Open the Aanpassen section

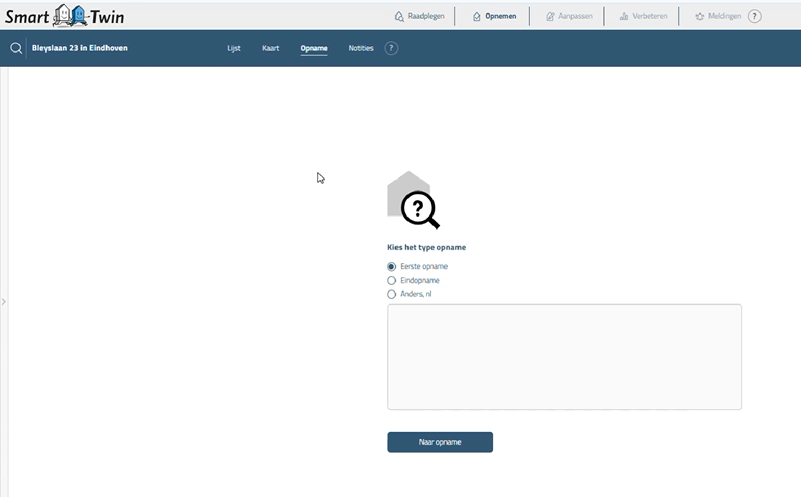tap(569, 16)
